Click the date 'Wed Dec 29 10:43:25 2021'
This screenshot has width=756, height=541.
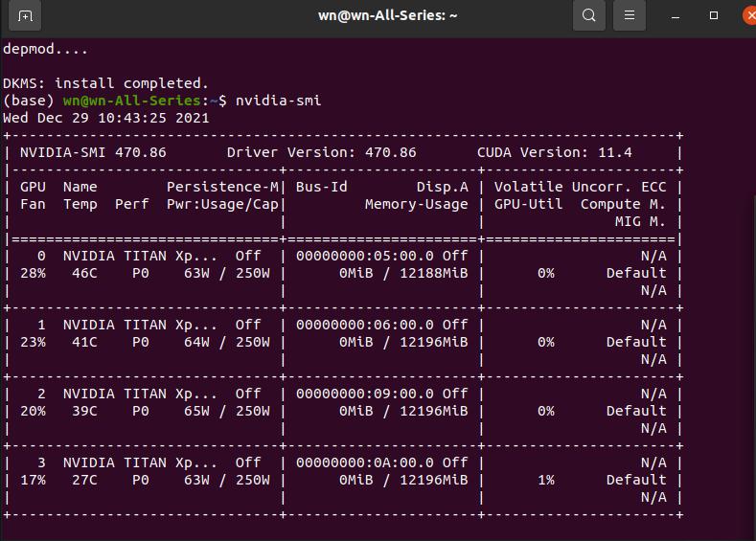(106, 118)
